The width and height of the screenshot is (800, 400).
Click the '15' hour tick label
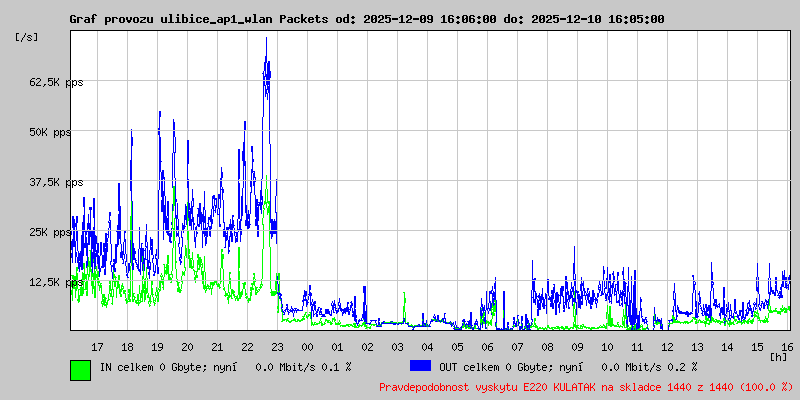[x=757, y=347]
